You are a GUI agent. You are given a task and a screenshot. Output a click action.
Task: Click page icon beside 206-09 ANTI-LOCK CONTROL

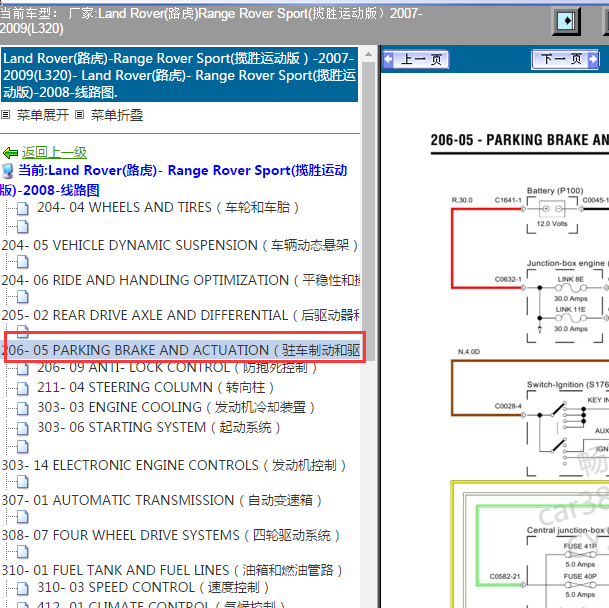[x=23, y=369]
